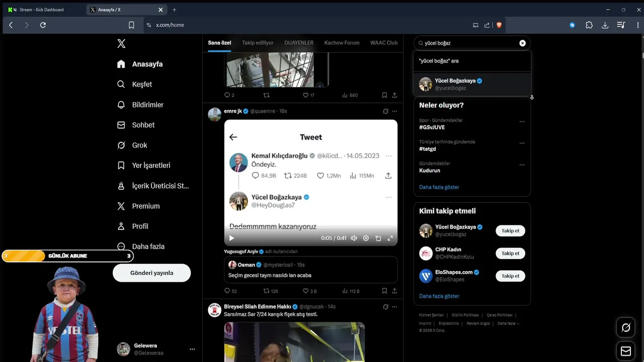
Task: Share the emre jk post
Action: click(394, 291)
